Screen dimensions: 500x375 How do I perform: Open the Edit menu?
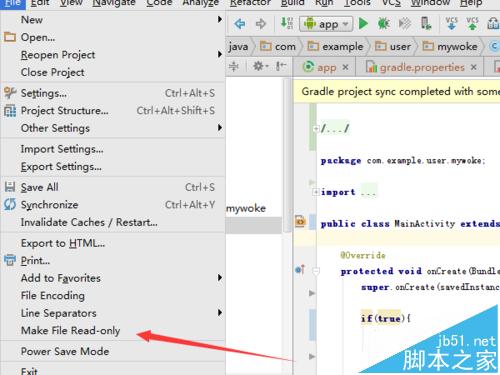(x=40, y=3)
